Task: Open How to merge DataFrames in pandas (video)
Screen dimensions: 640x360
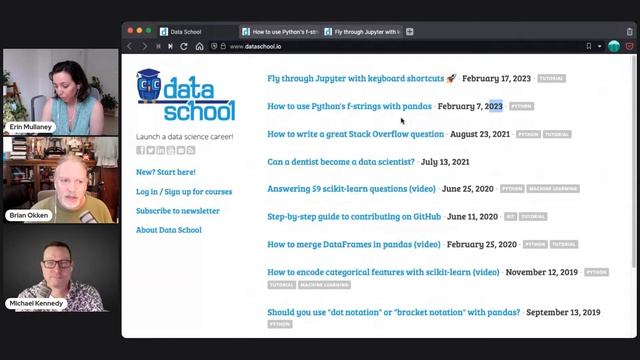Action: click(354, 244)
